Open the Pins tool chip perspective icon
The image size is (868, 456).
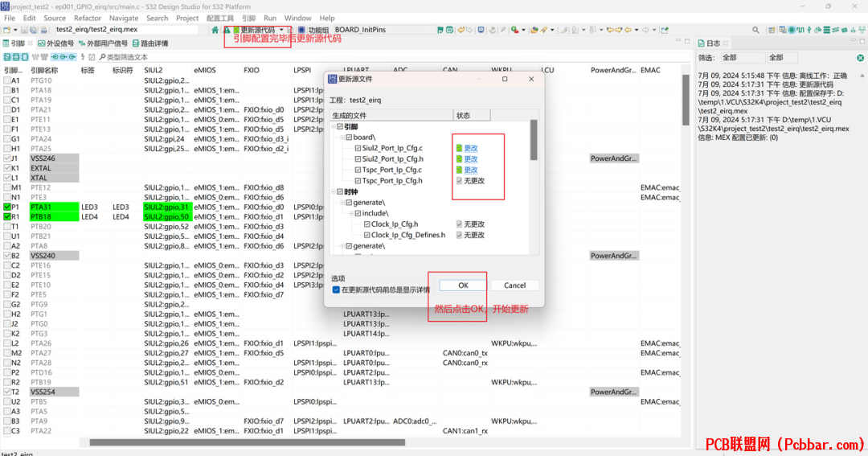[x=792, y=30]
